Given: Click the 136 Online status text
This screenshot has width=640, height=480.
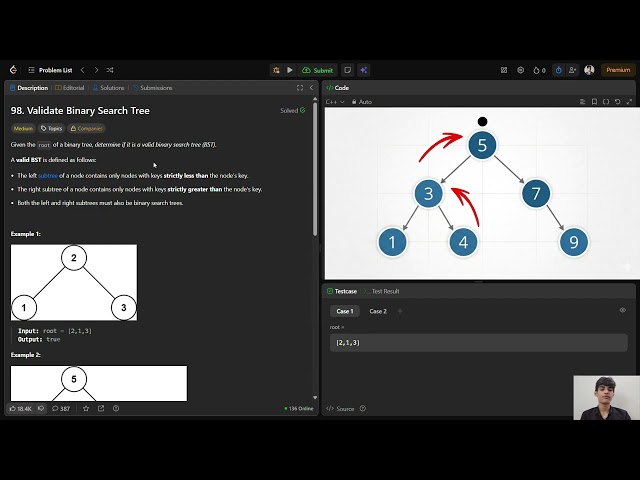Looking at the screenshot, I should tap(299, 409).
